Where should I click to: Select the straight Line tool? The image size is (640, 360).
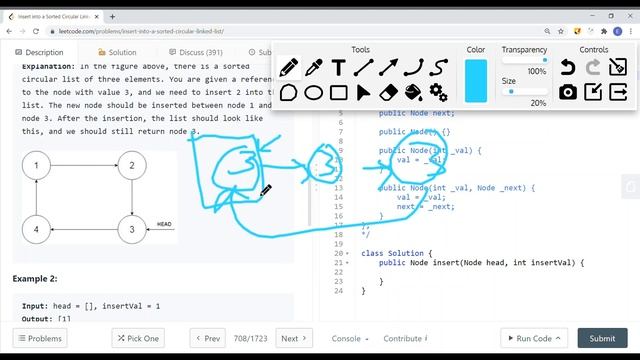(x=363, y=67)
